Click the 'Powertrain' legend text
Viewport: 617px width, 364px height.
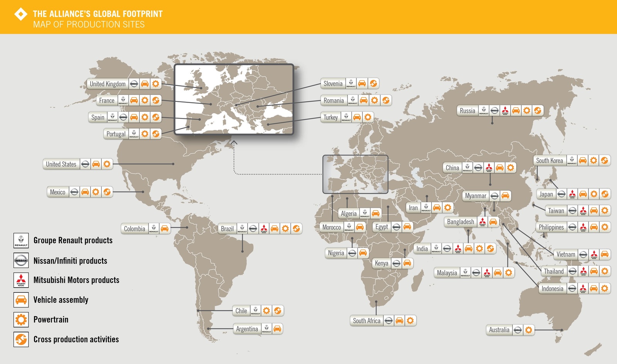coord(51,319)
